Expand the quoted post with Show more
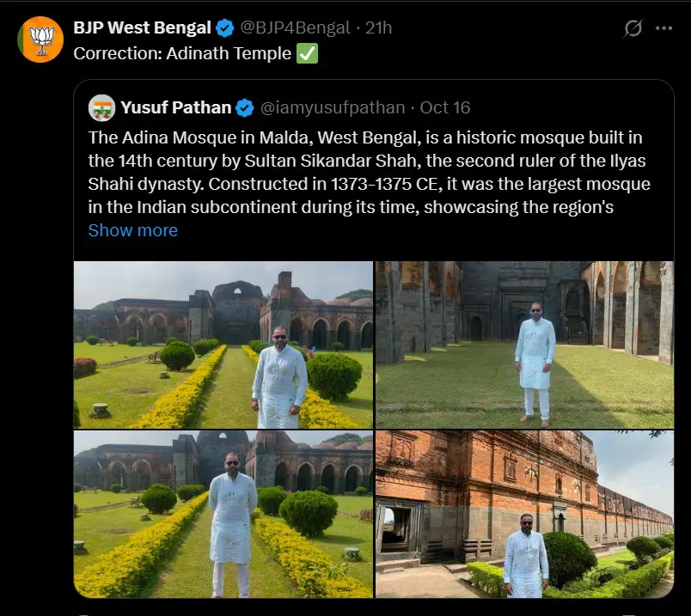This screenshot has height=616, width=691. coord(132,230)
